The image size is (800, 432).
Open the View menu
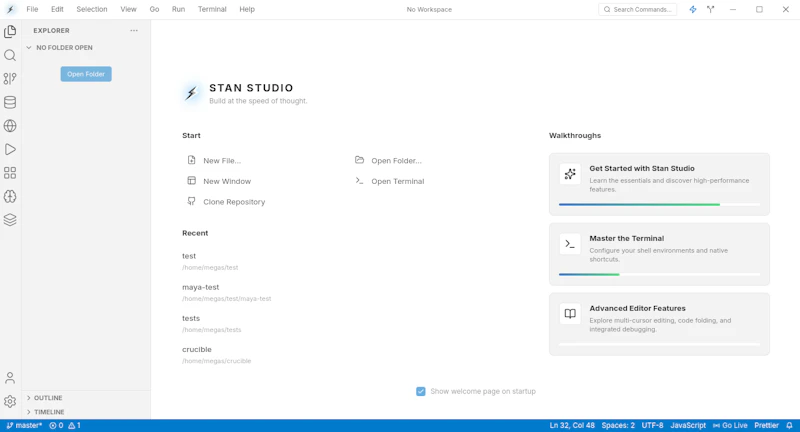[128, 9]
